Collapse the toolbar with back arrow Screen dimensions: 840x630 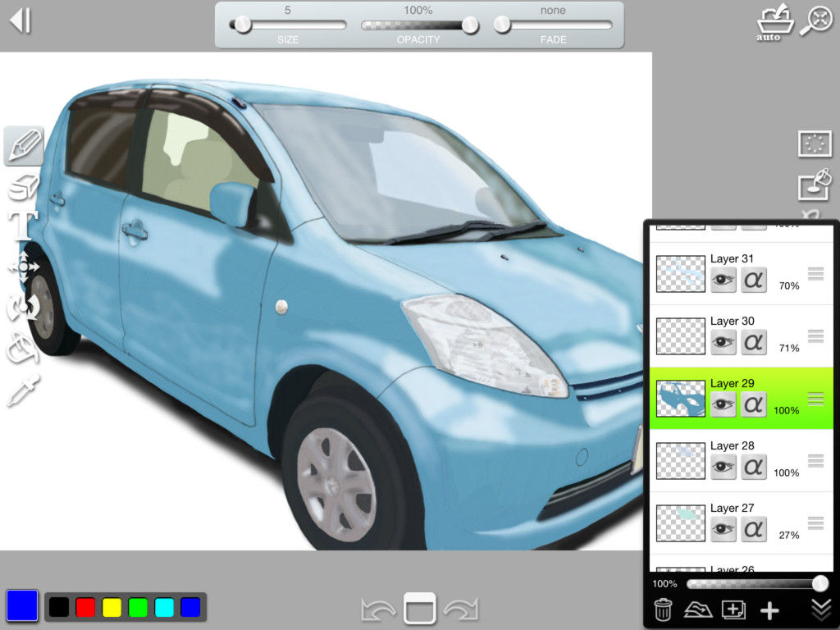coord(21,21)
